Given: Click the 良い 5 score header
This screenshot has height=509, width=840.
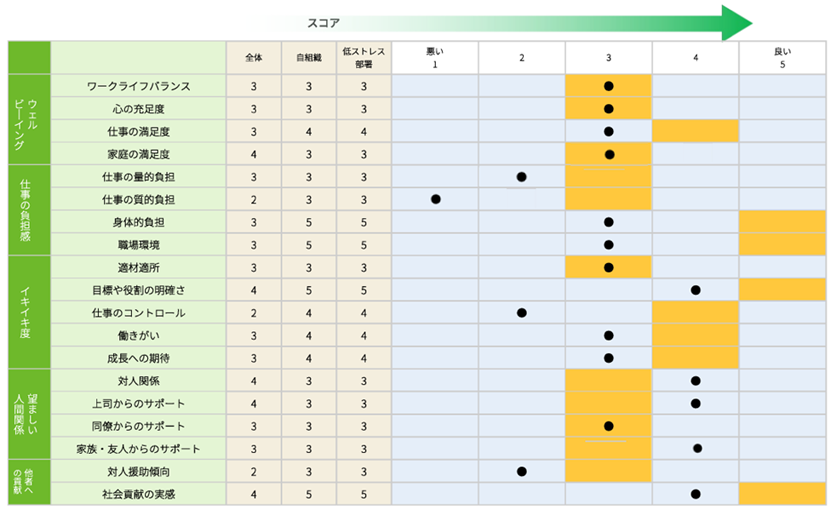Looking at the screenshot, I should (x=782, y=58).
